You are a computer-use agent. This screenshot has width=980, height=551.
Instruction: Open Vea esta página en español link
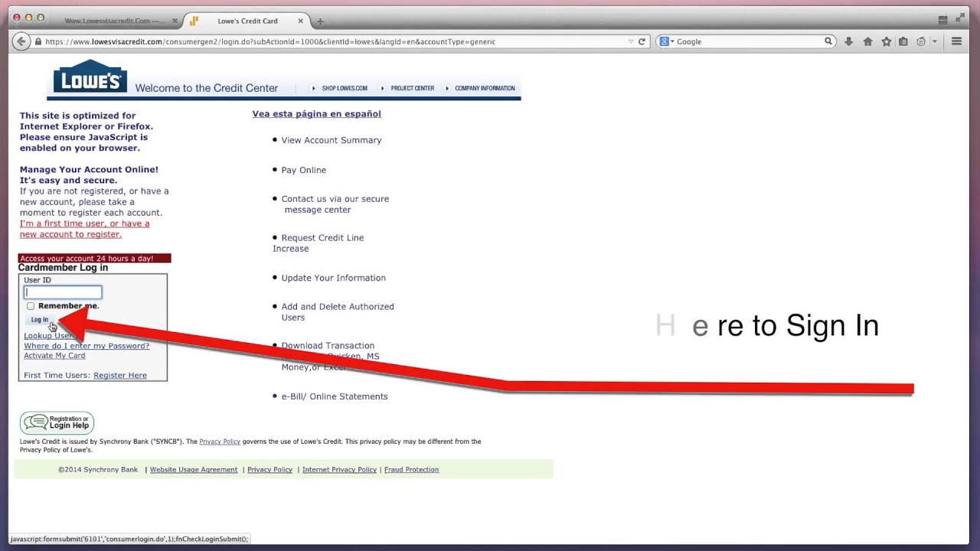(x=316, y=114)
